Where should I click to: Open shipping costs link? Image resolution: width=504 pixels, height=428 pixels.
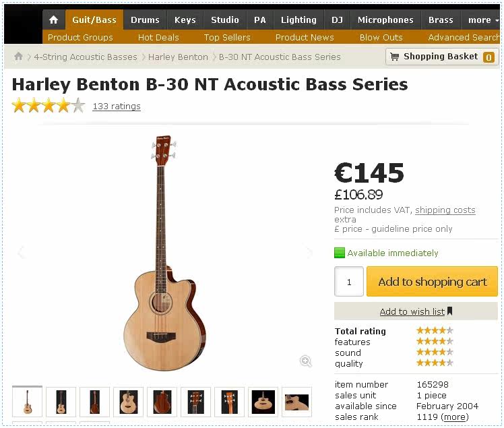445,210
